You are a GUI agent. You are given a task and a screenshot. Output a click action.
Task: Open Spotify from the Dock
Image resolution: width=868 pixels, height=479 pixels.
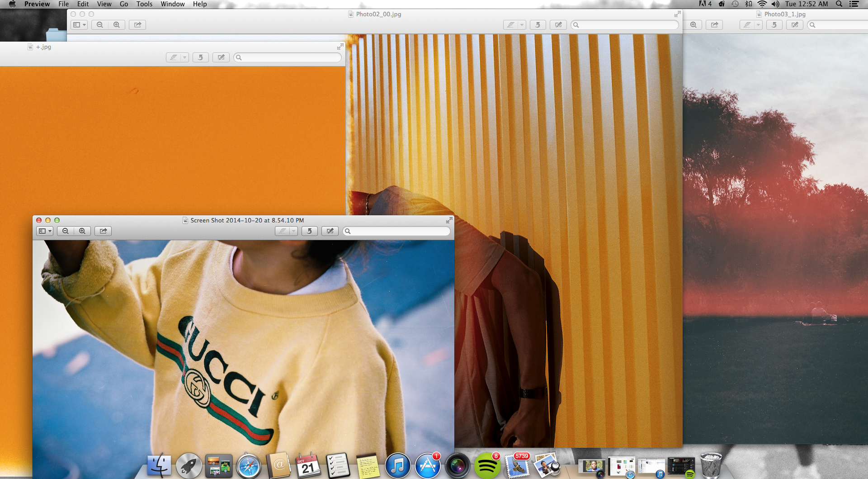487,466
